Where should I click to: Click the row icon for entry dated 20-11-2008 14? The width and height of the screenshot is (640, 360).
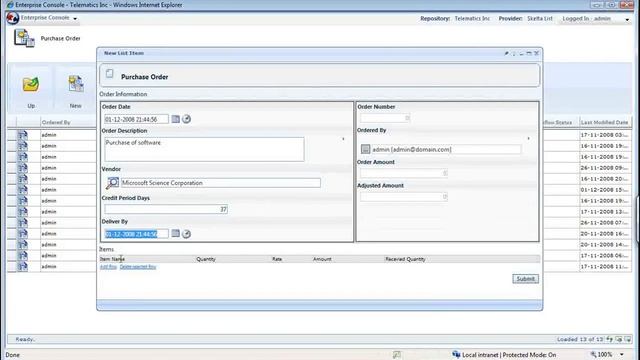click(x=22, y=244)
